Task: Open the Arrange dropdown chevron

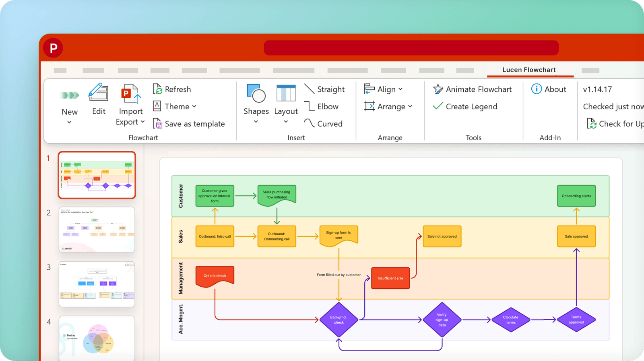Action: click(x=410, y=107)
